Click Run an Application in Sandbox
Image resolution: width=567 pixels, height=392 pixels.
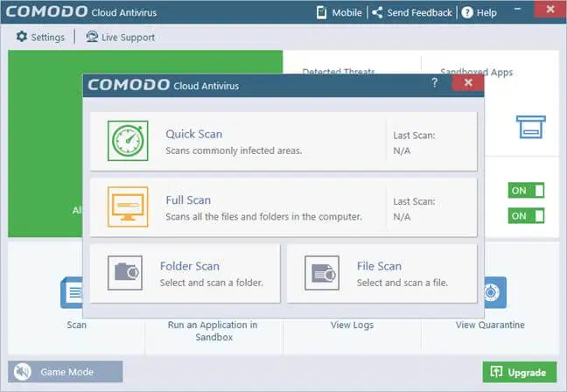(x=213, y=331)
